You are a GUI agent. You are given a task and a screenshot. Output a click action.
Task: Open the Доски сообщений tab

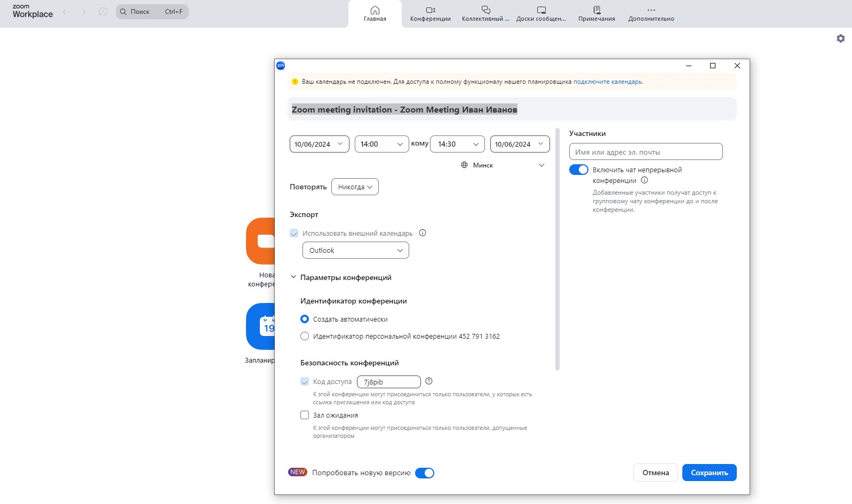tap(541, 14)
